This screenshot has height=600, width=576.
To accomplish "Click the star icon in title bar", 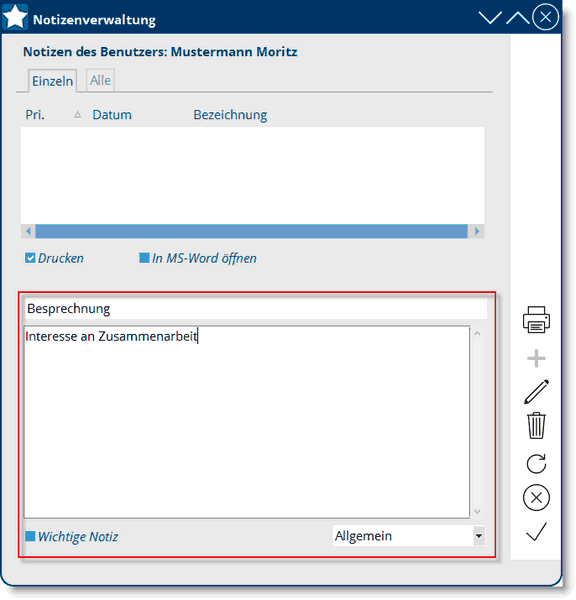I will click(x=15, y=17).
